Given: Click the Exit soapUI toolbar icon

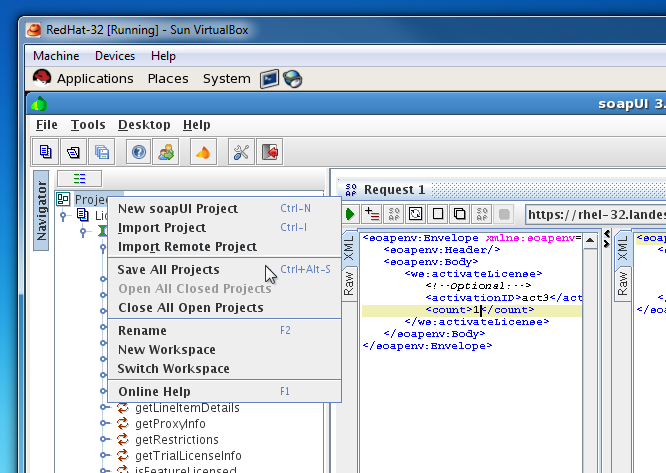Looking at the screenshot, I should [x=270, y=152].
